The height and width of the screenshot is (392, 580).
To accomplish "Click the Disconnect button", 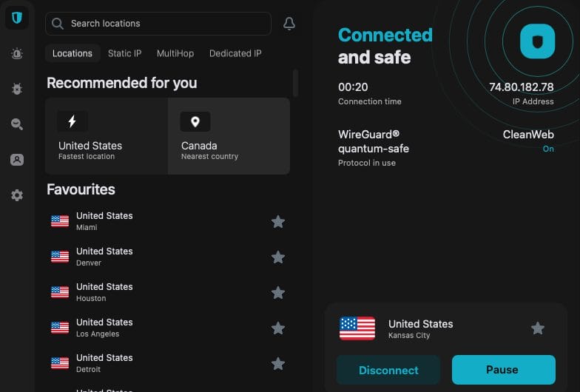I will [x=388, y=370].
